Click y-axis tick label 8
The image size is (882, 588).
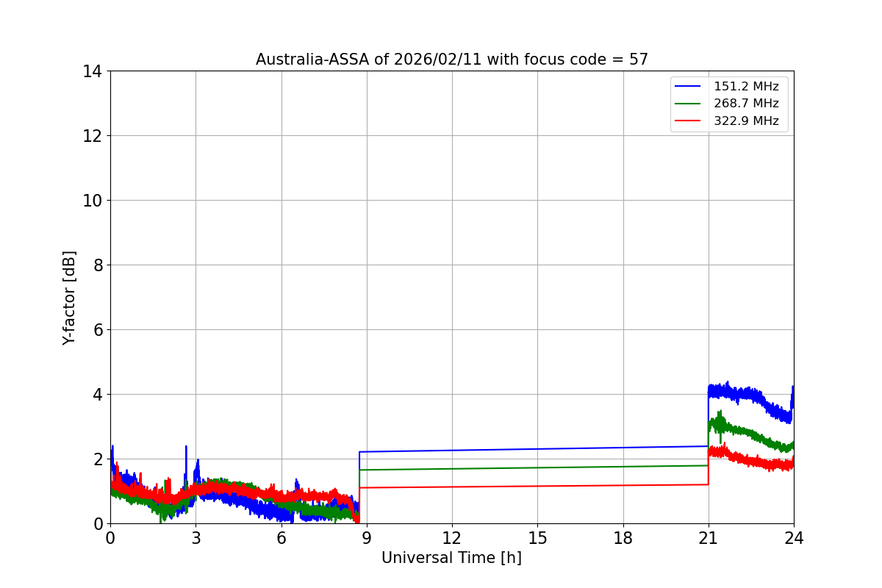coord(97,265)
